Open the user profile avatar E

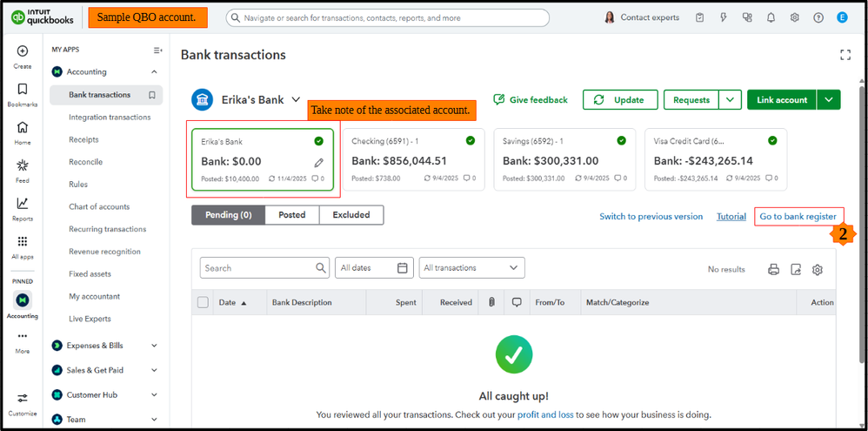842,17
